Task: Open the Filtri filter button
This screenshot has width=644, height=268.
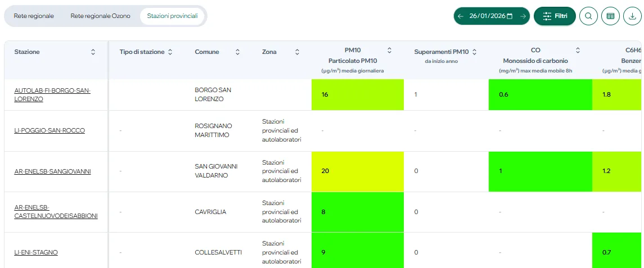Action: pyautogui.click(x=555, y=16)
